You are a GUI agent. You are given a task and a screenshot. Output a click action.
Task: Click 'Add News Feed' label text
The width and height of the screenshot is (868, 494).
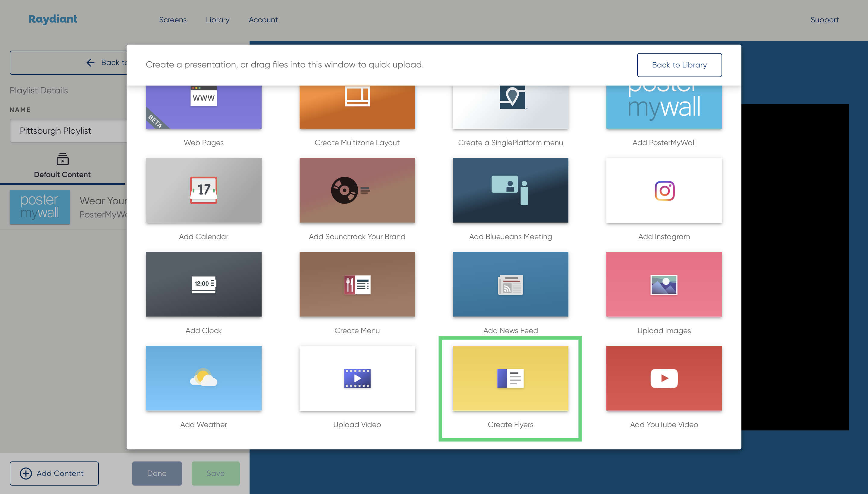tap(510, 330)
